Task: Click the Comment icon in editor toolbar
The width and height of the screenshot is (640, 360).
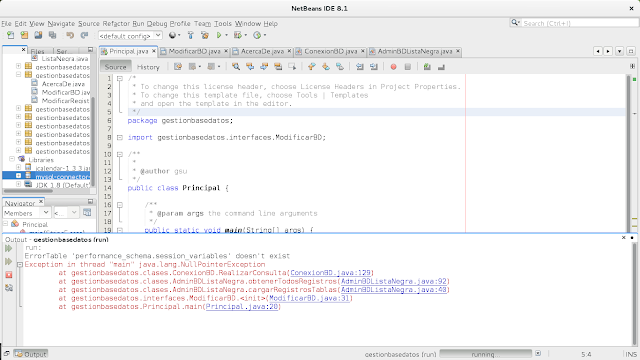Action: pos(427,67)
